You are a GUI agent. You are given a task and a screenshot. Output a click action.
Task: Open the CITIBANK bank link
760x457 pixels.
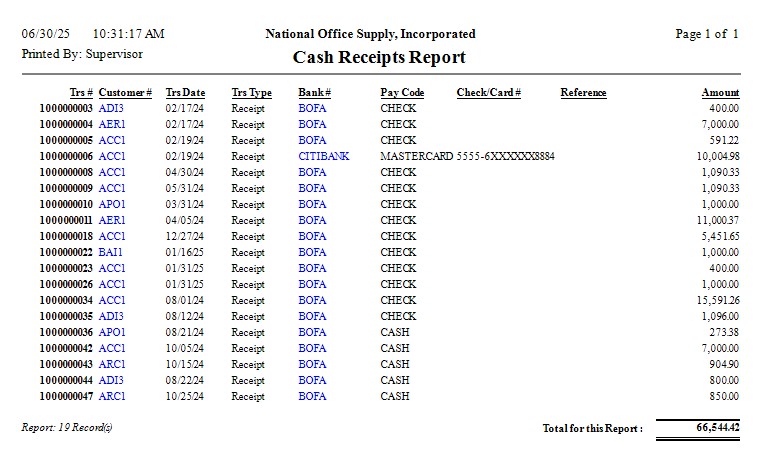(x=319, y=156)
